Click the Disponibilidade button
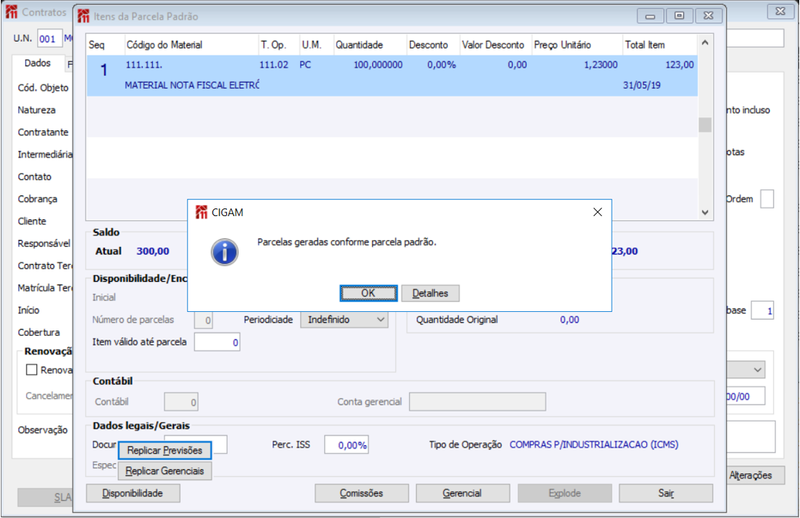Viewport: 800px width, 518px height. tap(133, 493)
